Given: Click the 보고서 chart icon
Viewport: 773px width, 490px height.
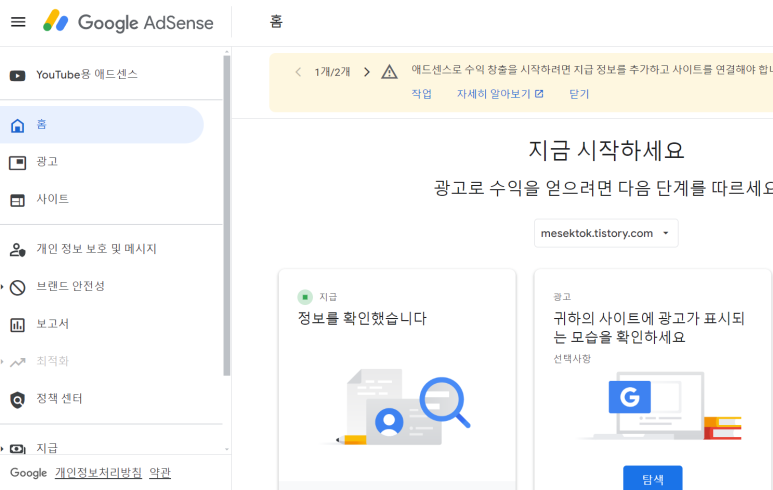Looking at the screenshot, I should [18, 324].
